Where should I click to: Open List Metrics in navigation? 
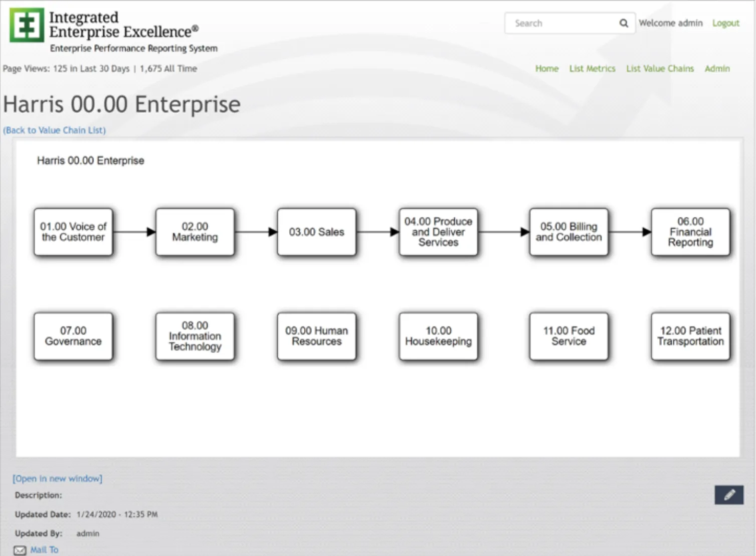(592, 69)
